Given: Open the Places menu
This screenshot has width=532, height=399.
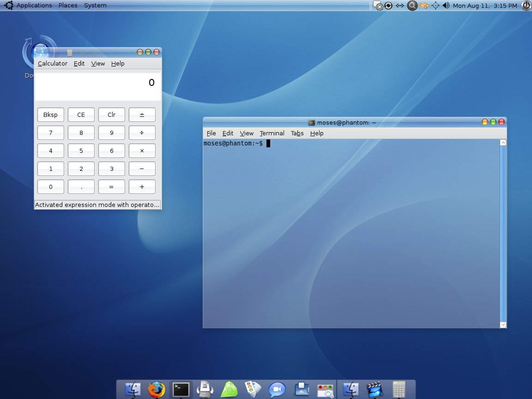Looking at the screenshot, I should [x=68, y=6].
